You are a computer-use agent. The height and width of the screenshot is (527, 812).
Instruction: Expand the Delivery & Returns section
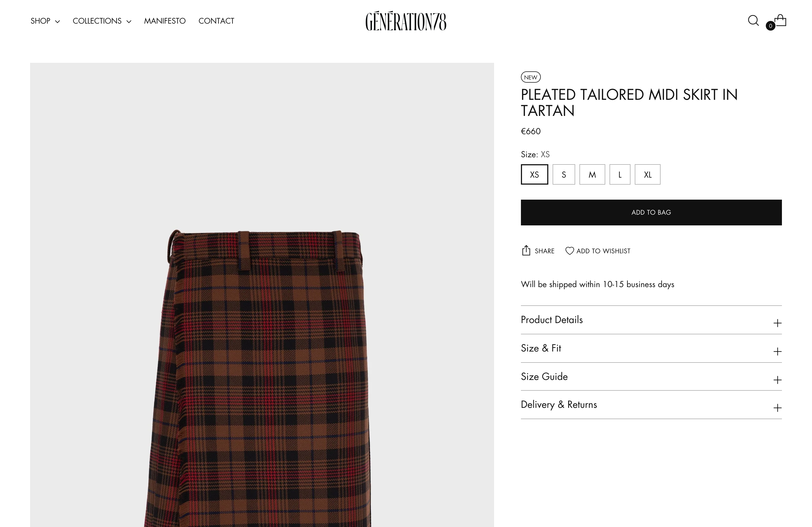coord(651,405)
